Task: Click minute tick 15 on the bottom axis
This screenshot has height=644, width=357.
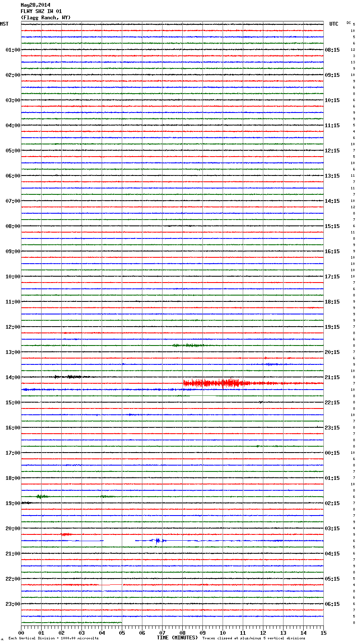Action: pos(323,633)
